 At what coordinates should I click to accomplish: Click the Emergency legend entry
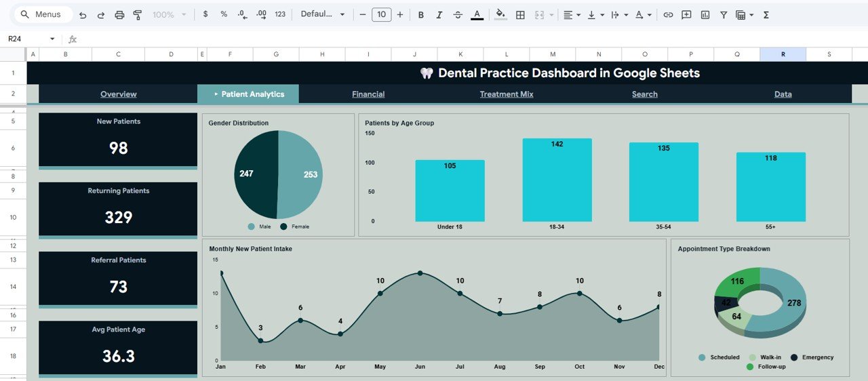(x=812, y=357)
